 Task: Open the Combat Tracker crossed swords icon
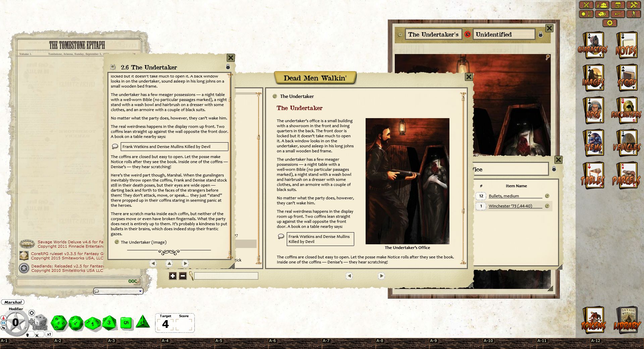point(586,5)
